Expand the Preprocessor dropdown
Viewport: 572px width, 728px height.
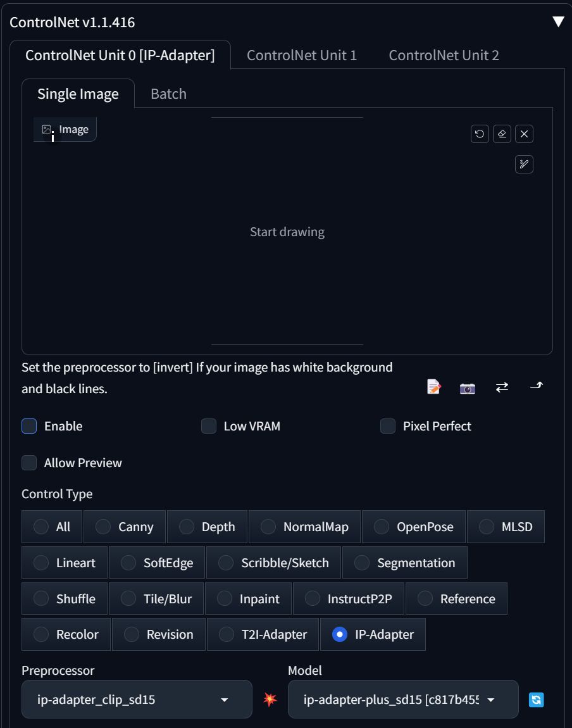(x=137, y=700)
